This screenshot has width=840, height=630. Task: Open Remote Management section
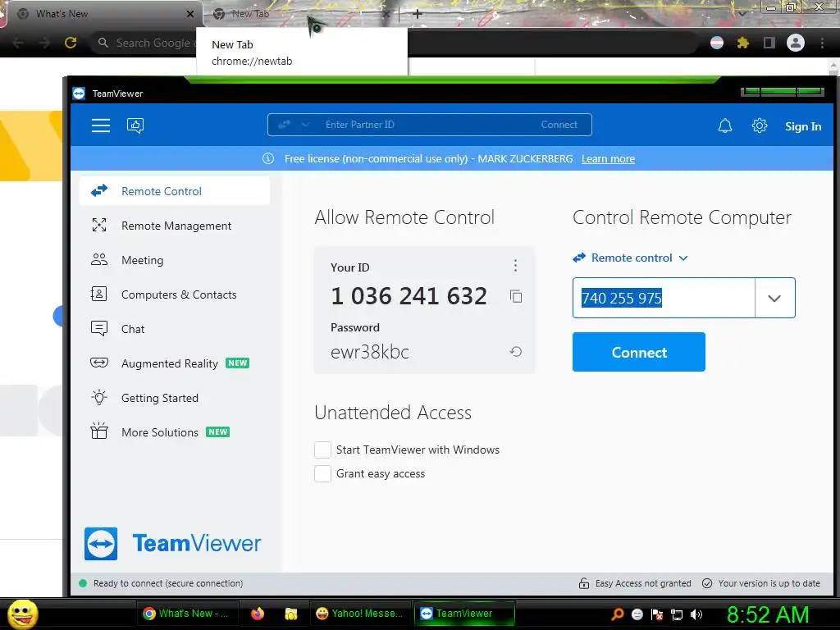pyautogui.click(x=175, y=226)
